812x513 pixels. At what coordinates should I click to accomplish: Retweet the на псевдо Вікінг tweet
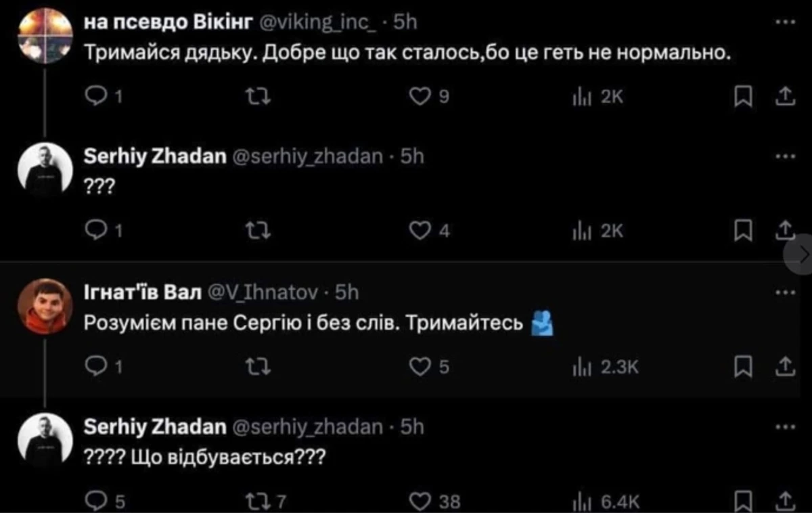[x=258, y=98]
